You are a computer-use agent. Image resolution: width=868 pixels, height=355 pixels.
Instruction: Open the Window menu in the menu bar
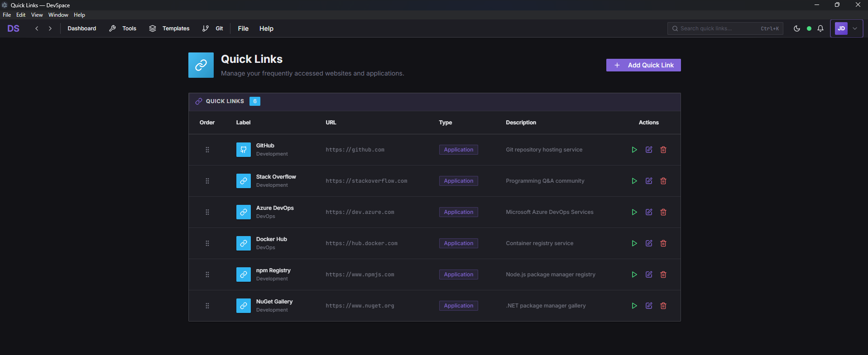pos(58,15)
